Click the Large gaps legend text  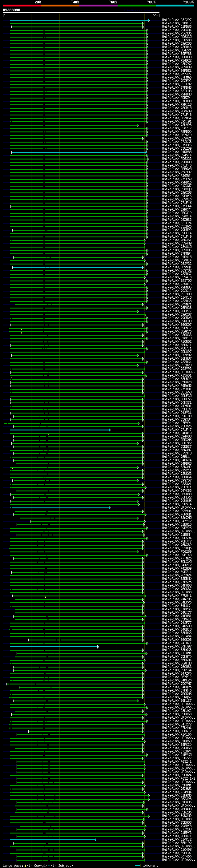[x=13, y=865]
